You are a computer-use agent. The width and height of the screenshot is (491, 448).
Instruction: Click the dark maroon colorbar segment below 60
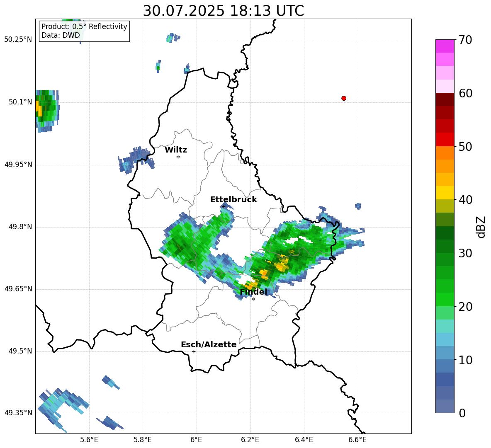coord(445,99)
